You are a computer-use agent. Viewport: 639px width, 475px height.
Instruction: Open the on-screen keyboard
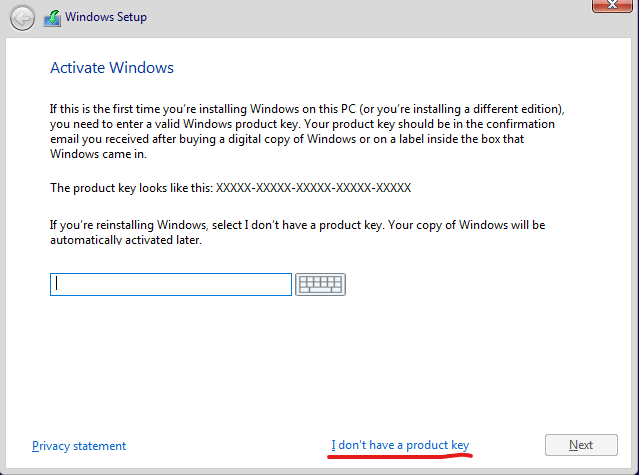(320, 284)
